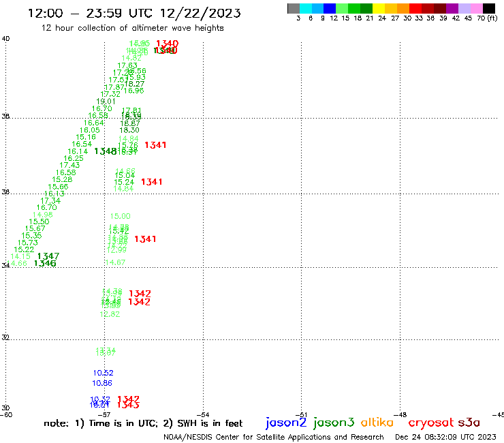Click the 15.16 wave height value
Image resolution: width=504 pixels, height=443 pixels.
coord(86,137)
